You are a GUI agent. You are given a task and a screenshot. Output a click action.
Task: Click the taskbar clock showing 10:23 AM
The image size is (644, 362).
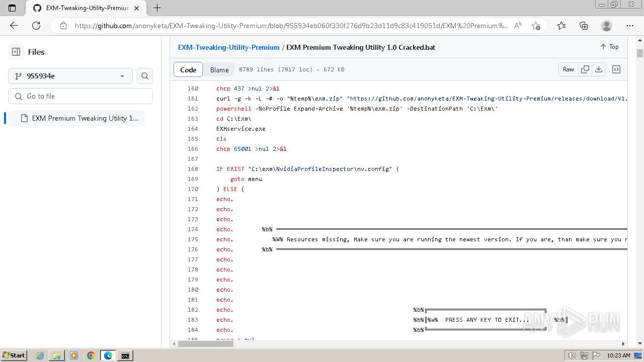618,355
